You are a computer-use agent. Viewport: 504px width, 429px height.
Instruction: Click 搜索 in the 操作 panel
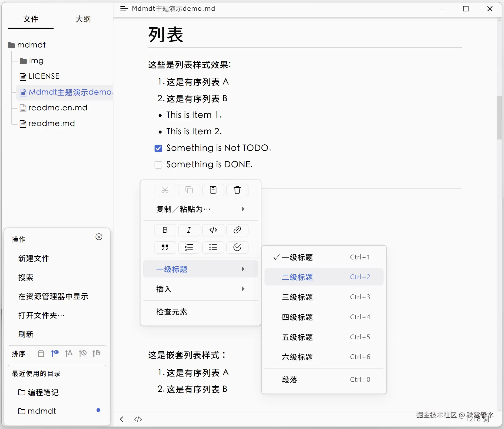pos(26,277)
